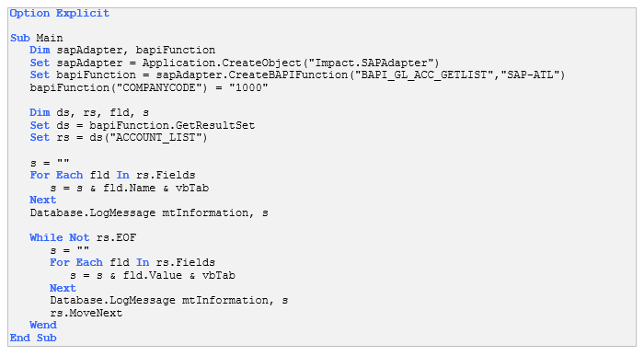Click the Wend keyword
Screen dimensions: 644x356
click(x=43, y=326)
